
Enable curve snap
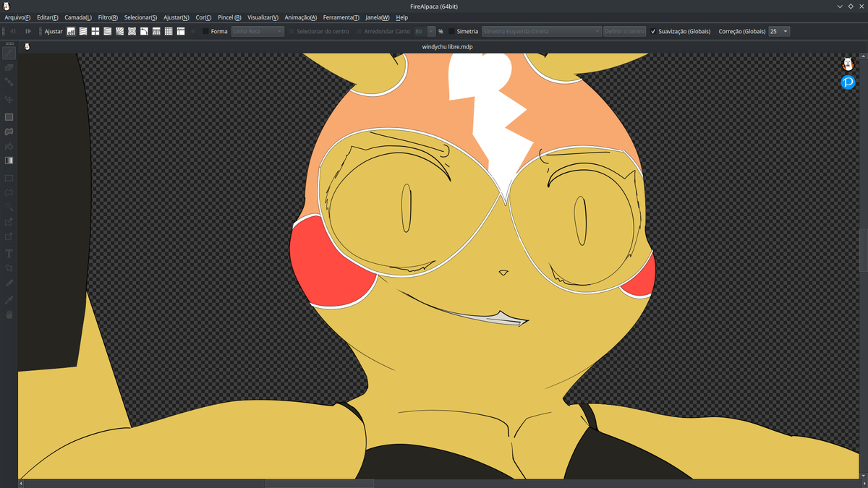point(145,31)
